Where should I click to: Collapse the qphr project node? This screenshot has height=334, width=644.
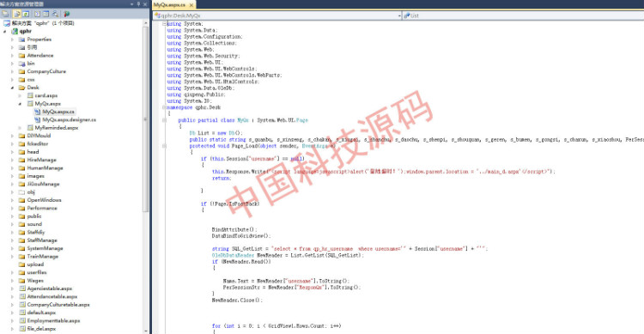(x=5, y=31)
